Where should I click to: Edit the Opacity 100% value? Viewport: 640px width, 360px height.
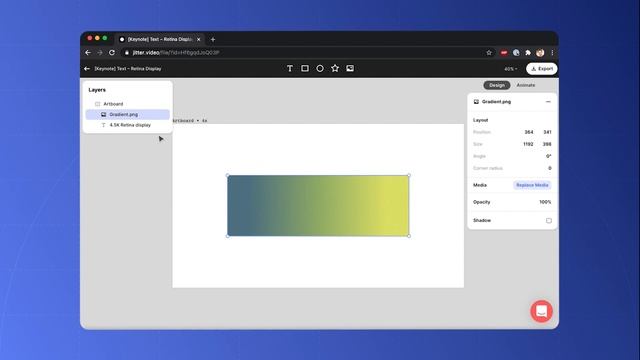(x=545, y=202)
